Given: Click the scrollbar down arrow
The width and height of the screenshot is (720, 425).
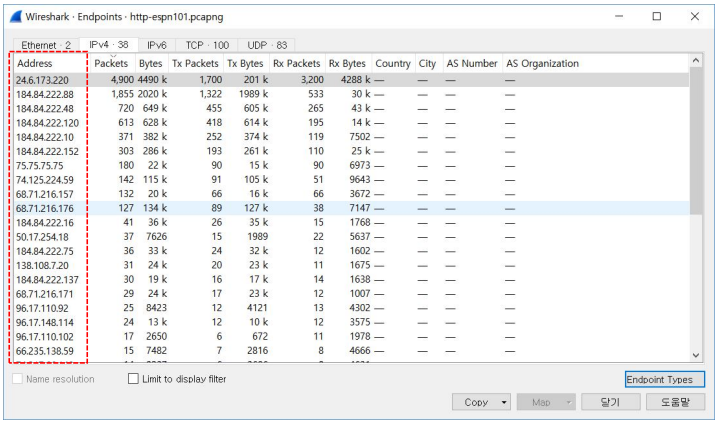Looking at the screenshot, I should point(696,355).
